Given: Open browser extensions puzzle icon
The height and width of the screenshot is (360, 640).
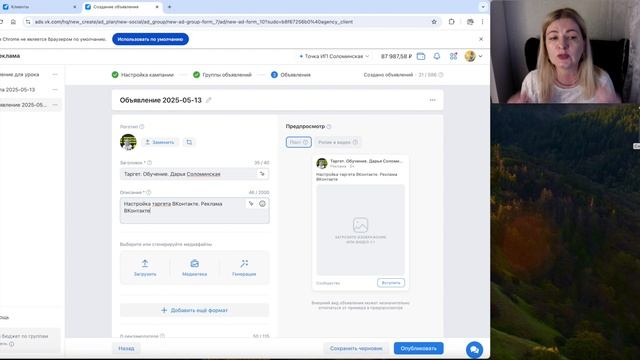Looking at the screenshot, I should [x=451, y=22].
